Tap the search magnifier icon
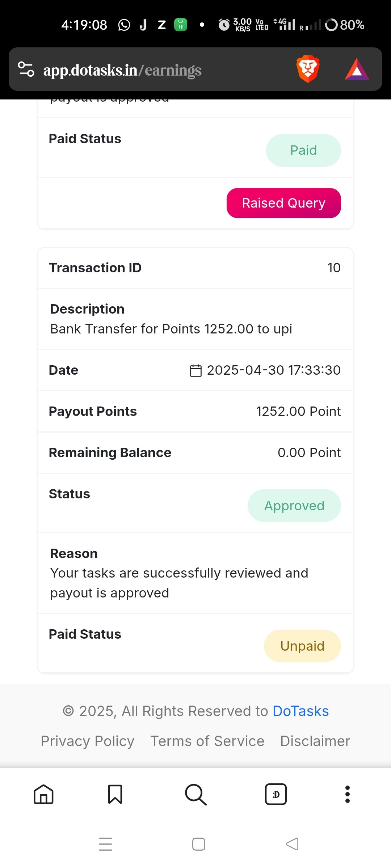Screen dimensions: 391x868 pos(195,795)
